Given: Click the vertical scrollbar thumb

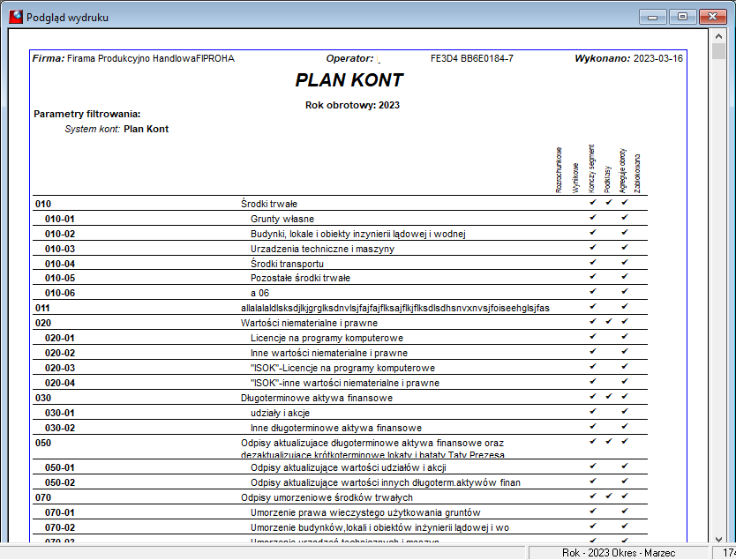Looking at the screenshot, I should coord(718,51).
